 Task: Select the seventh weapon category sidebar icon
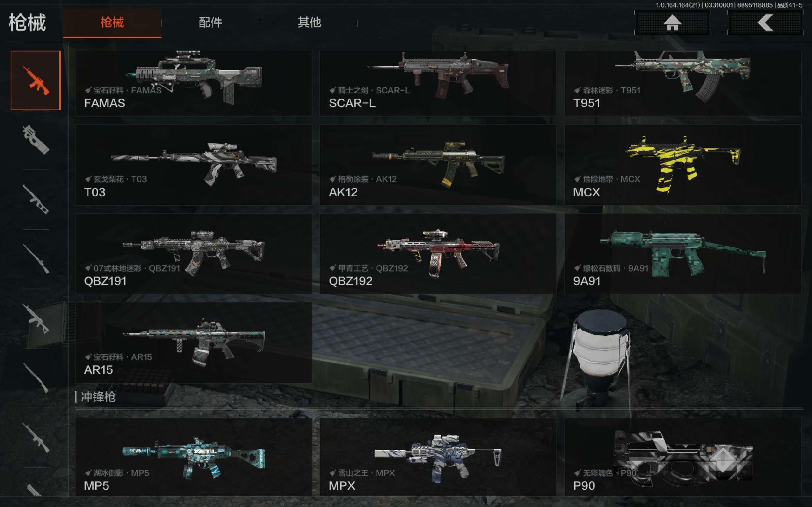pos(36,438)
